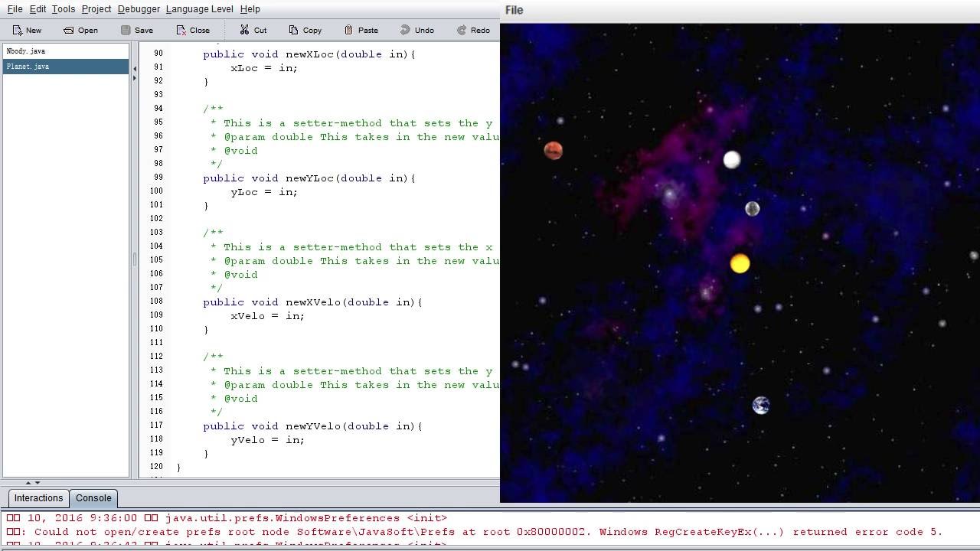Open the Debugger menu
The width and height of the screenshot is (980, 551).
click(x=139, y=9)
